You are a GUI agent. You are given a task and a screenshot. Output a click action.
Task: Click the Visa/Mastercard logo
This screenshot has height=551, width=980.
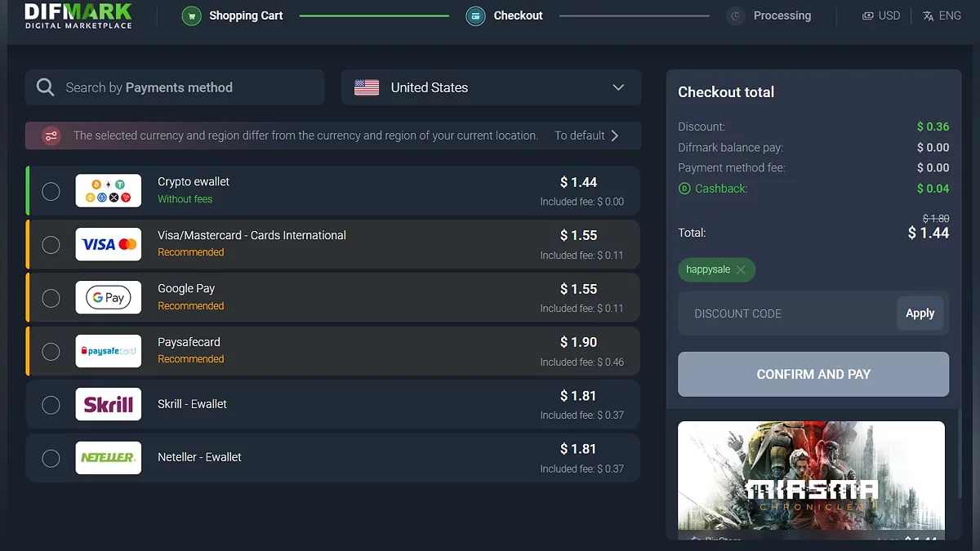[x=108, y=244]
